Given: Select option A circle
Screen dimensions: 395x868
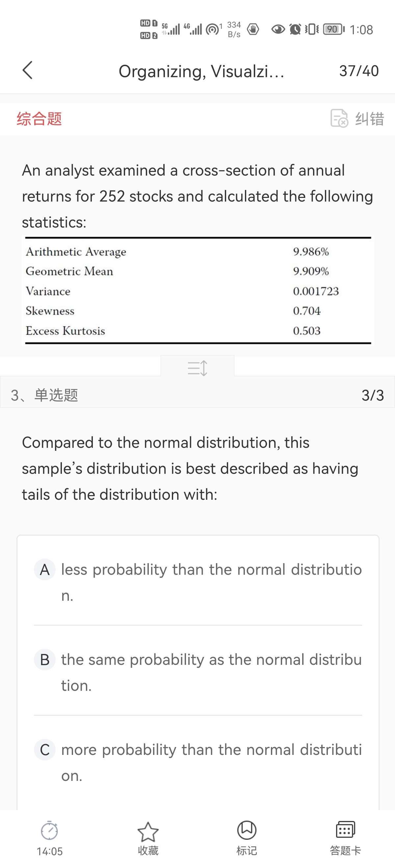Looking at the screenshot, I should [45, 569].
